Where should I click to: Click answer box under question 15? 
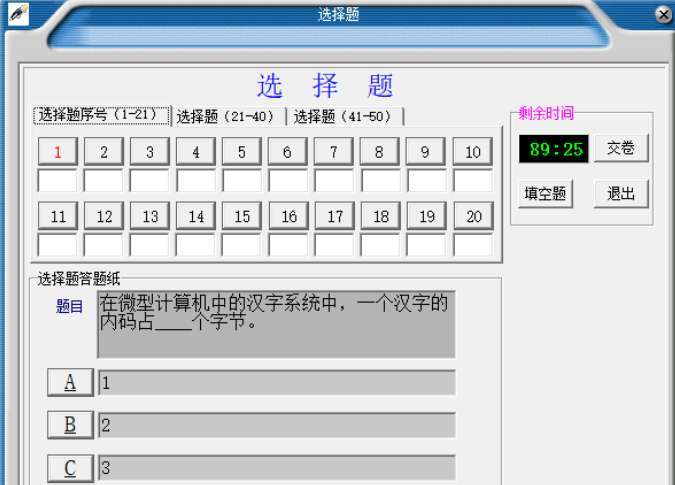241,245
